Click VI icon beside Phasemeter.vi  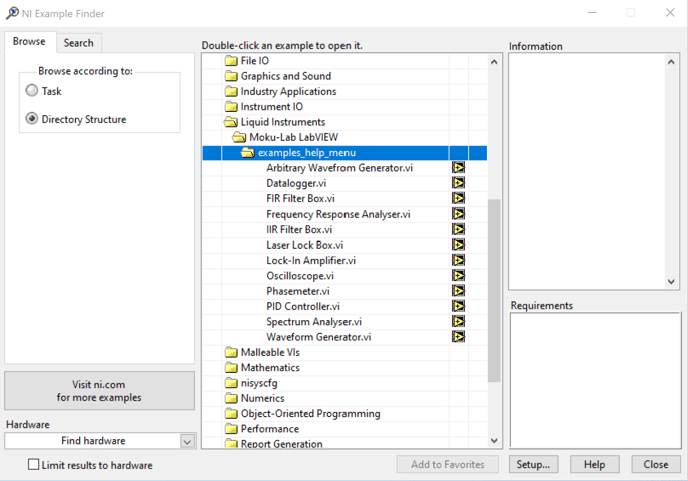click(x=459, y=291)
